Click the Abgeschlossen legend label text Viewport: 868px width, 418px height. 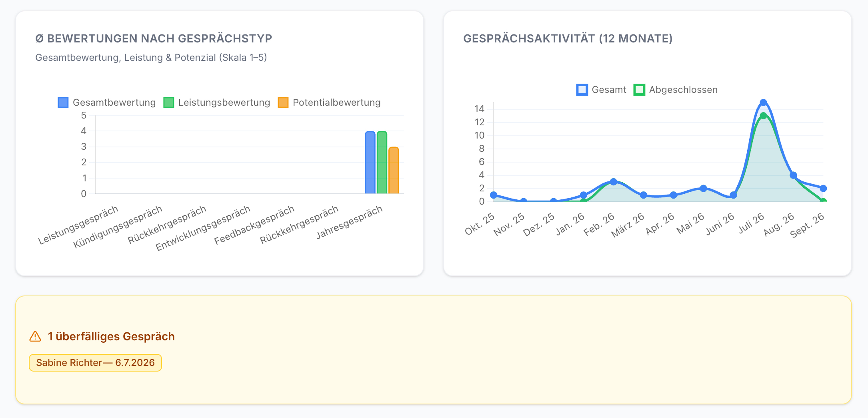pyautogui.click(x=683, y=90)
